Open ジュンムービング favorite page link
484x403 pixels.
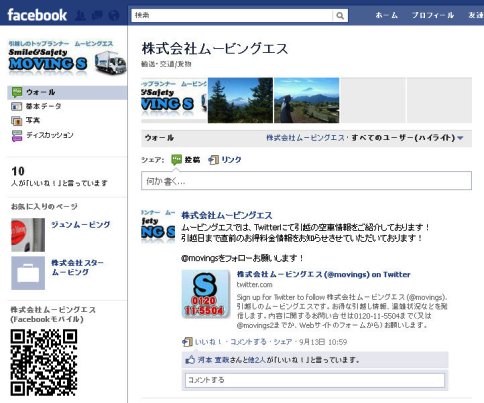(x=80, y=225)
